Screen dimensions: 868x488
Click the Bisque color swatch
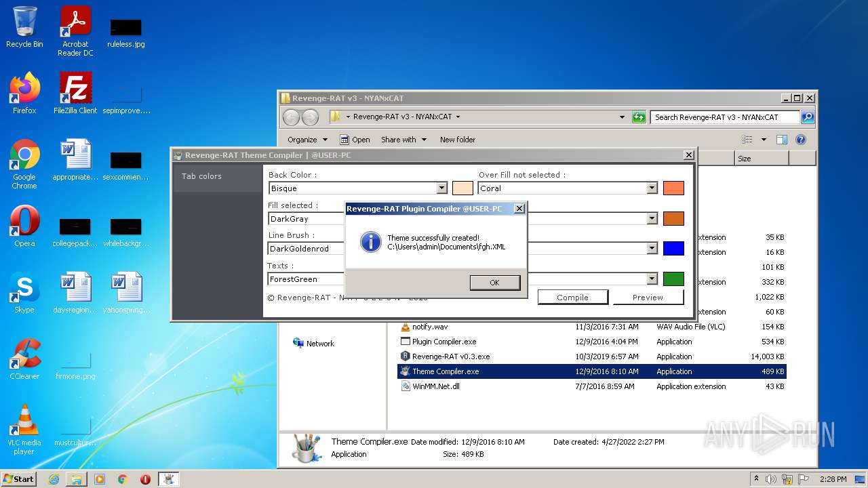tap(462, 188)
